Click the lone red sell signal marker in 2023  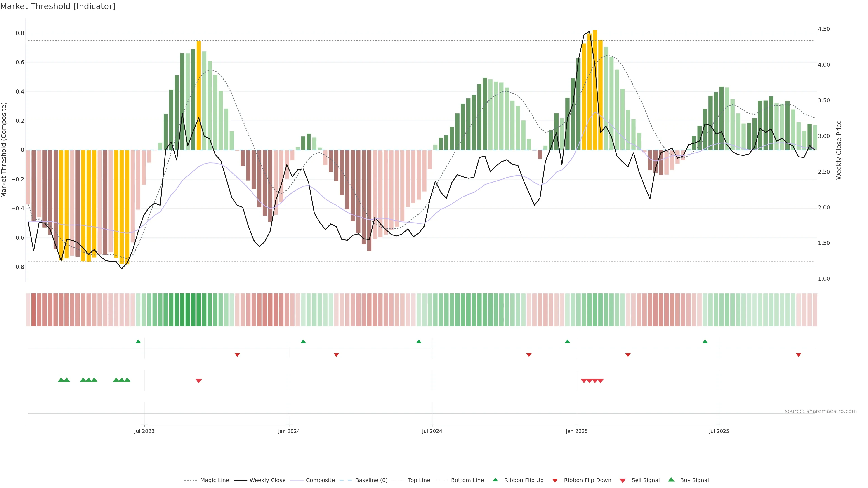198,381
